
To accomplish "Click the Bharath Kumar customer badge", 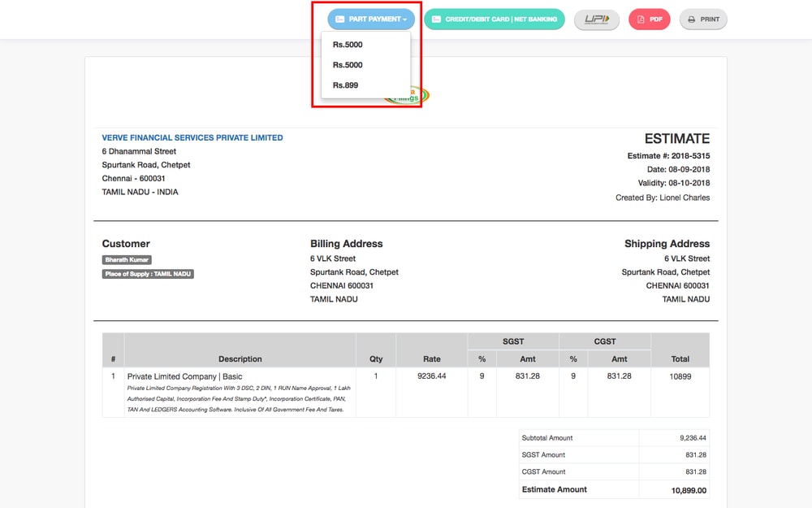I will pos(127,259).
